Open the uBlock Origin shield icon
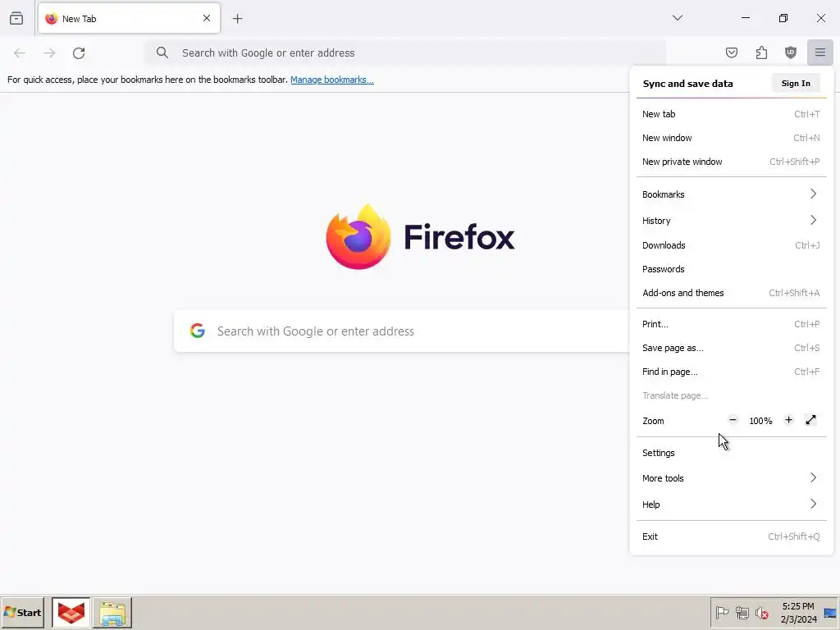This screenshot has height=630, width=840. [791, 52]
